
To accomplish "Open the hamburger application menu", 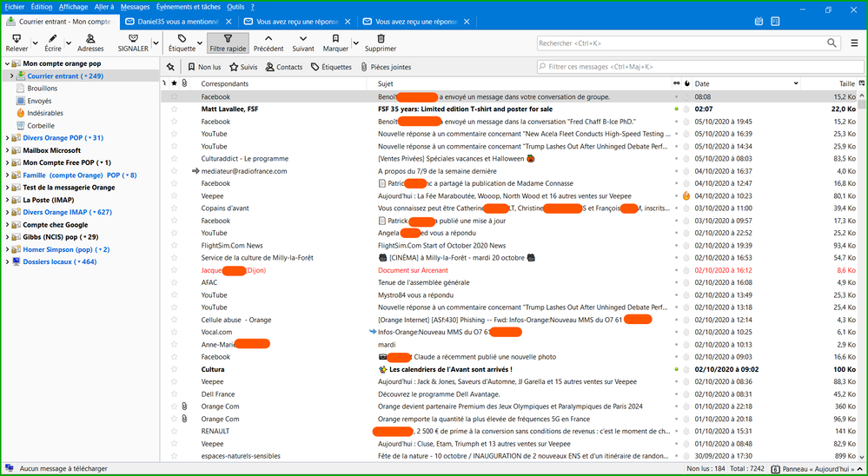I will tap(855, 43).
